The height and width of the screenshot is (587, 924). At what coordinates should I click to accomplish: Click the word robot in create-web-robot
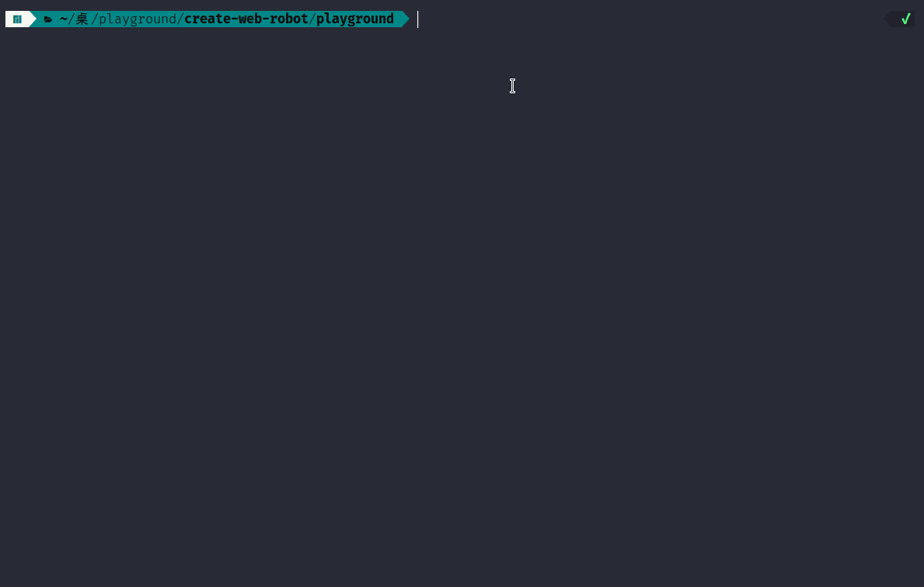coord(289,19)
